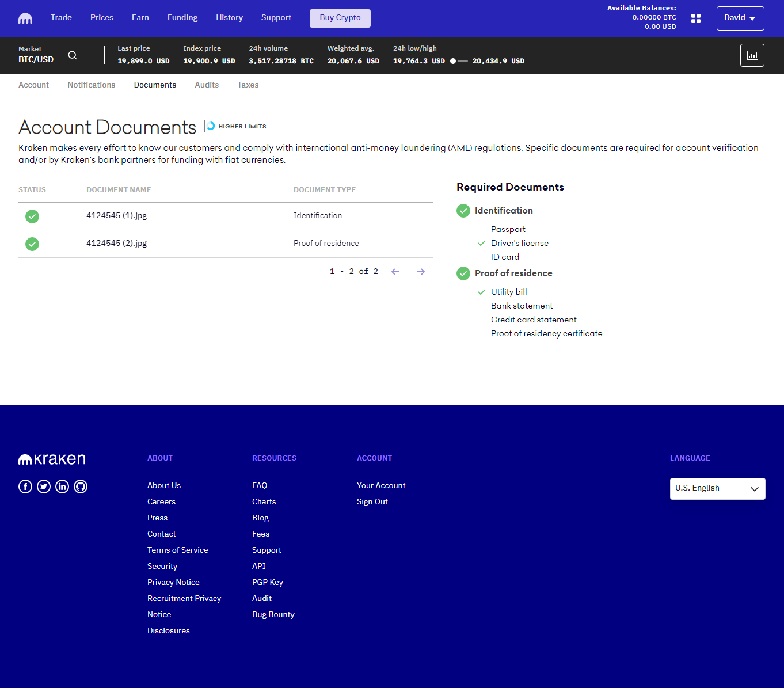Open the Audit link under Resources
Image resolution: width=784 pixels, height=688 pixels.
tap(262, 599)
